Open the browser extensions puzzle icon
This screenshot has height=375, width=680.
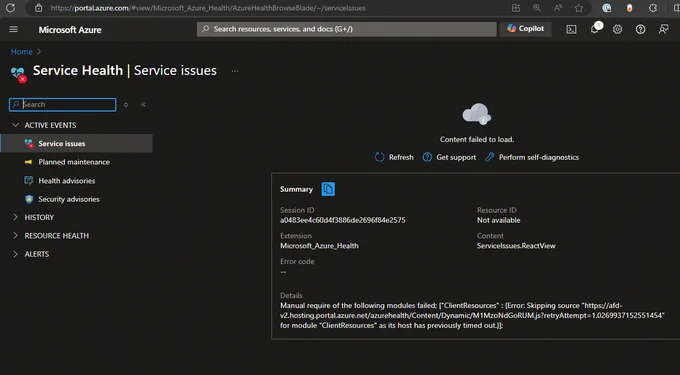coord(653,8)
